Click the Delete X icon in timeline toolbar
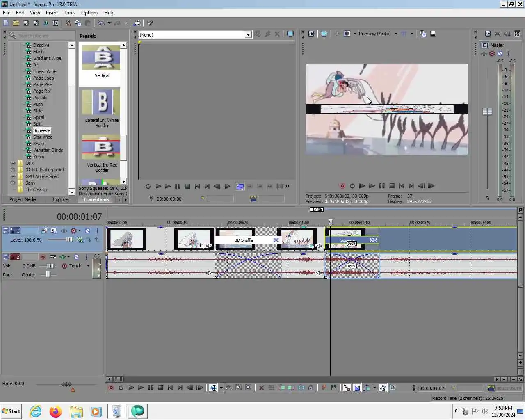Screen dimensions: 525x420 click(x=261, y=388)
